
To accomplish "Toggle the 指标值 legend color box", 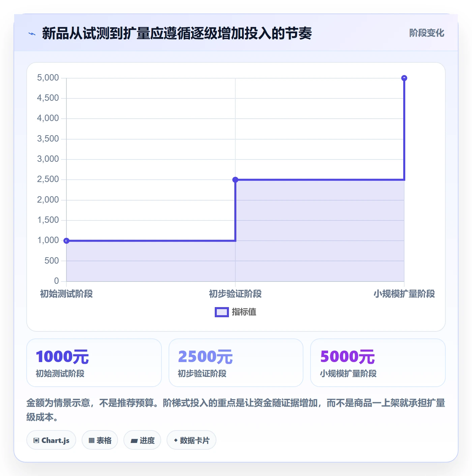I will point(222,312).
